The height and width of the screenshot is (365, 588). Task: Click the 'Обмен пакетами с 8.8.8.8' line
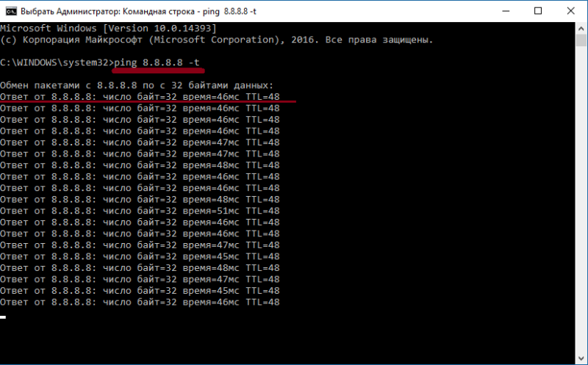[x=137, y=85]
